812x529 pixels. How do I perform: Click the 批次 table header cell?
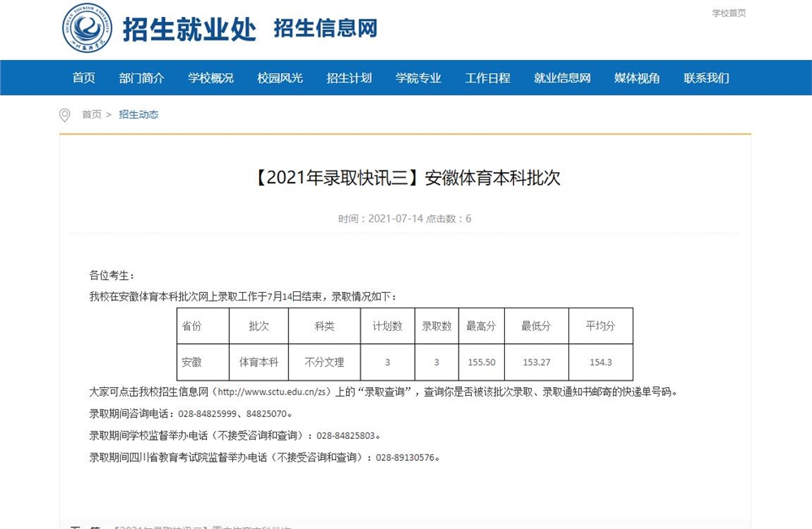[259, 326]
